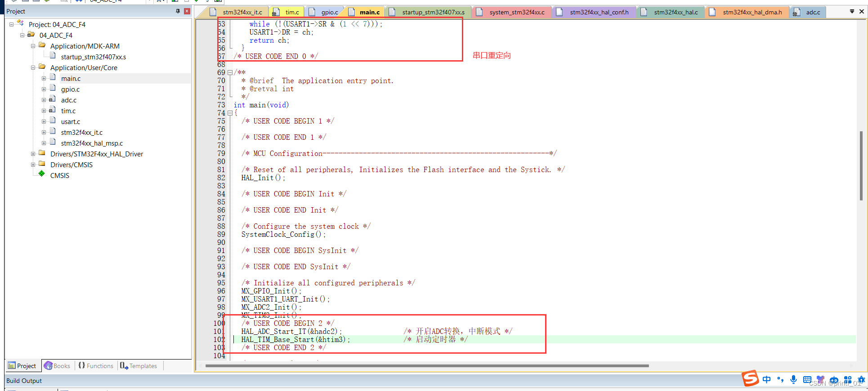This screenshot has width=868, height=391.
Task: Click usart.c file icon in project tree
Action: pos(53,121)
